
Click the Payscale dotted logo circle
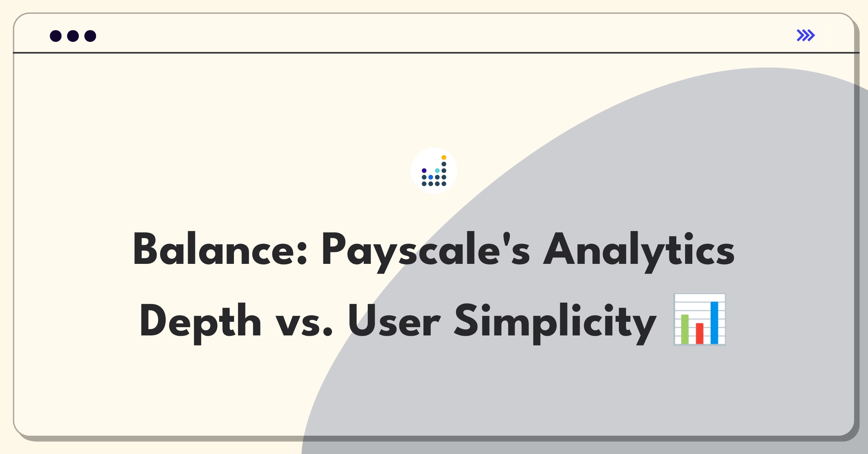(434, 171)
